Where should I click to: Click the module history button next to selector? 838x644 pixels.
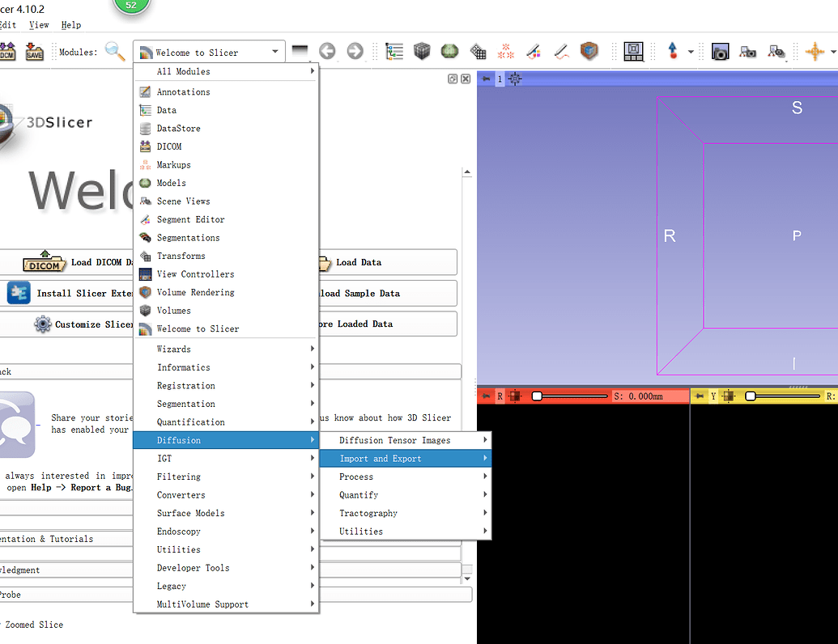[x=300, y=51]
